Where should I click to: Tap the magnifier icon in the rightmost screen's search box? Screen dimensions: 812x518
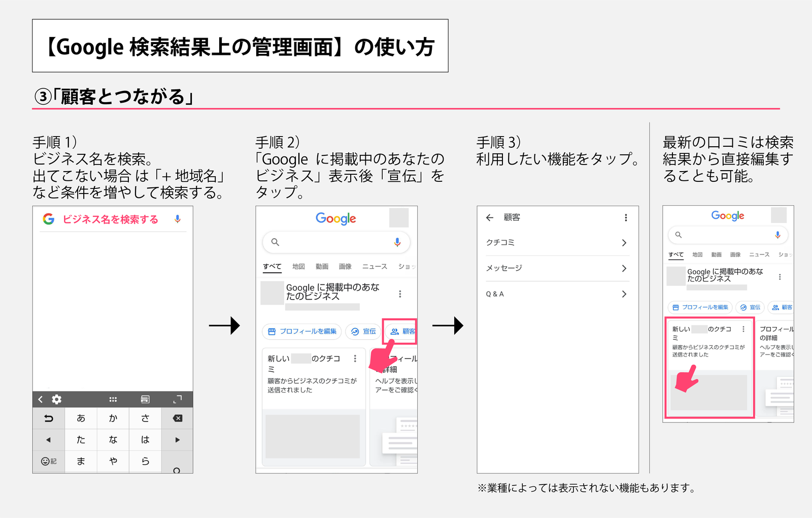679,235
